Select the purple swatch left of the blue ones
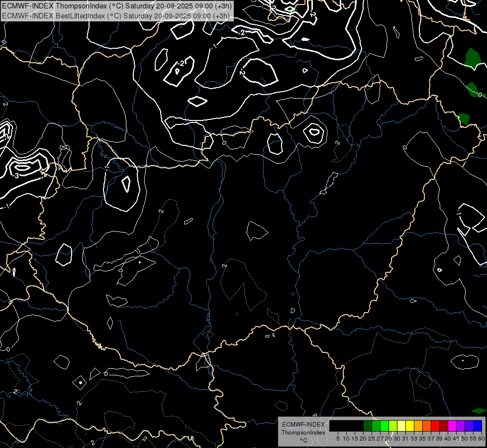 coord(461,426)
